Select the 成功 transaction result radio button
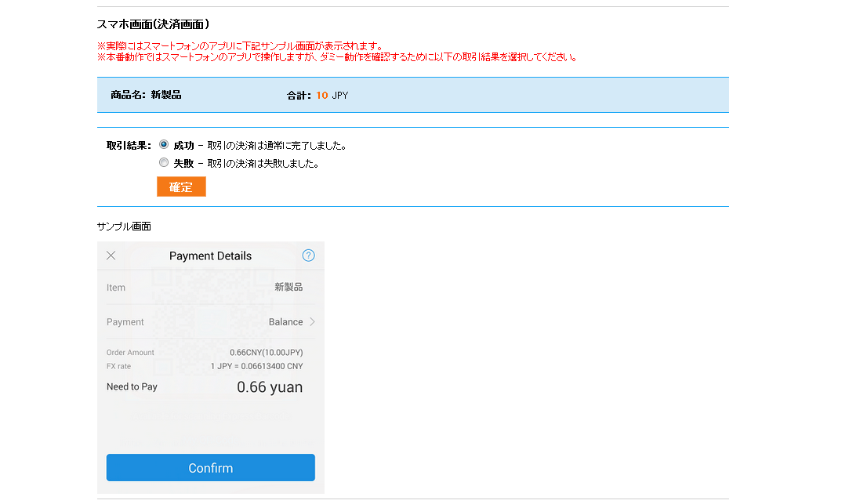The width and height of the screenshot is (849, 504). click(x=164, y=144)
